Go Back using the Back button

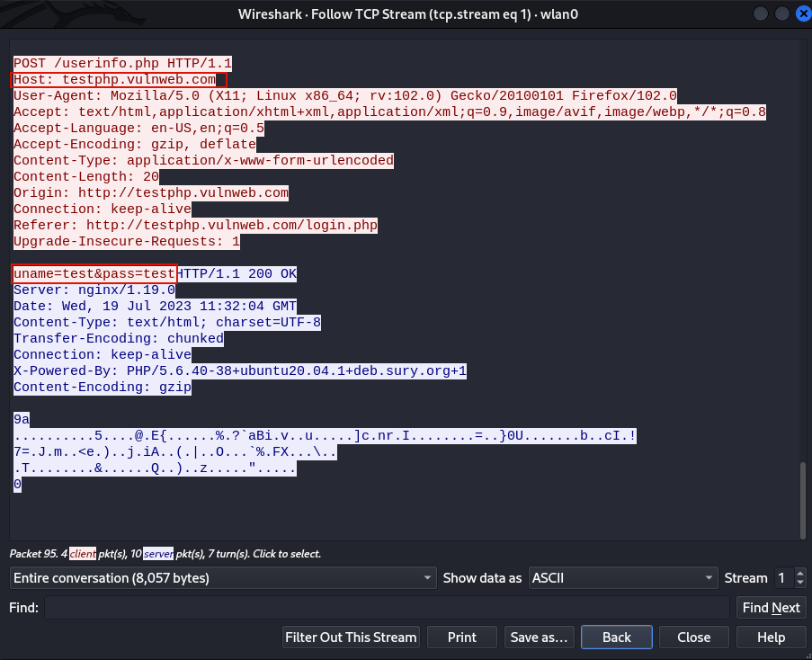pyautogui.click(x=616, y=638)
